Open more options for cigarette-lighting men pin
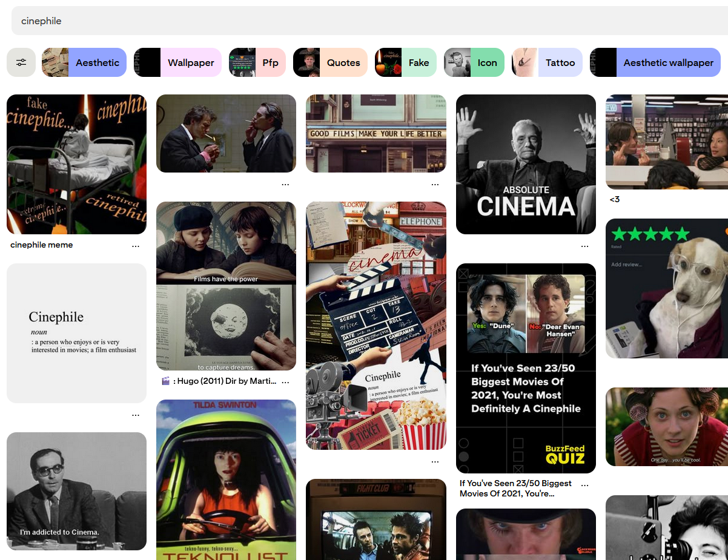The height and width of the screenshot is (560, 728). [x=285, y=184]
